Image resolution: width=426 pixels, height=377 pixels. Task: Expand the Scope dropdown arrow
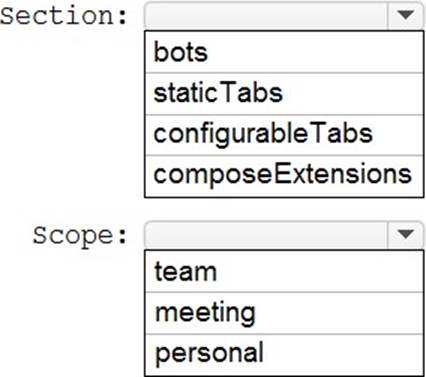tap(405, 234)
